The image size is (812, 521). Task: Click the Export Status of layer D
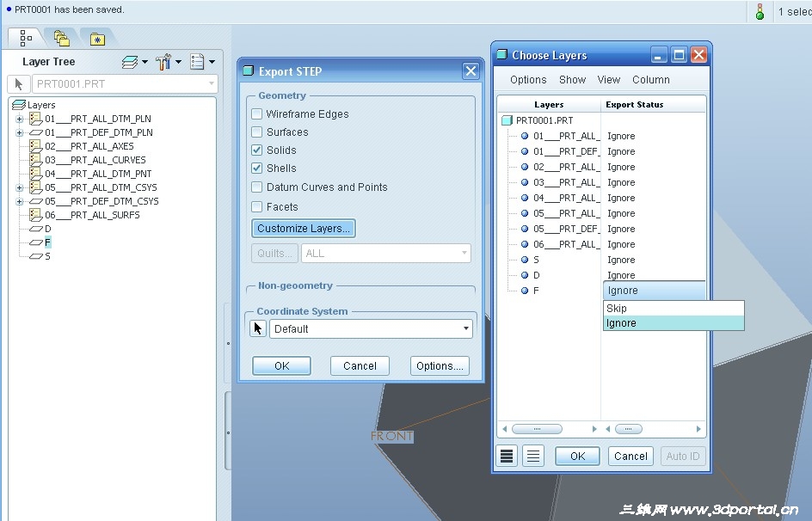(x=621, y=275)
